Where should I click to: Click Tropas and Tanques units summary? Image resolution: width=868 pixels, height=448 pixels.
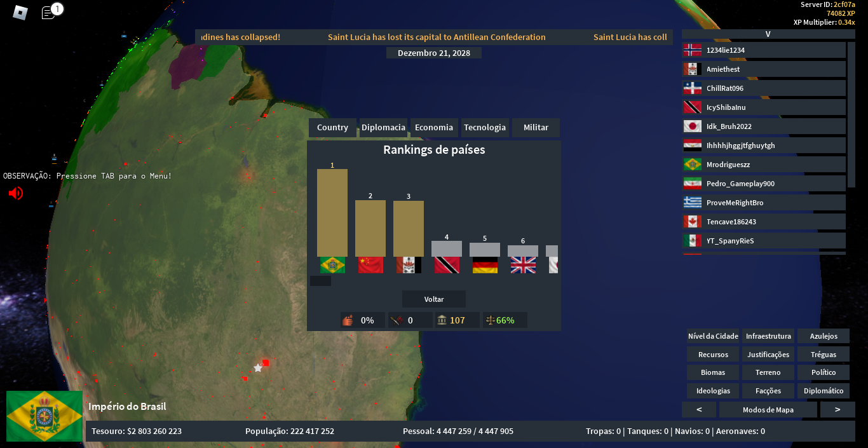coord(675,431)
